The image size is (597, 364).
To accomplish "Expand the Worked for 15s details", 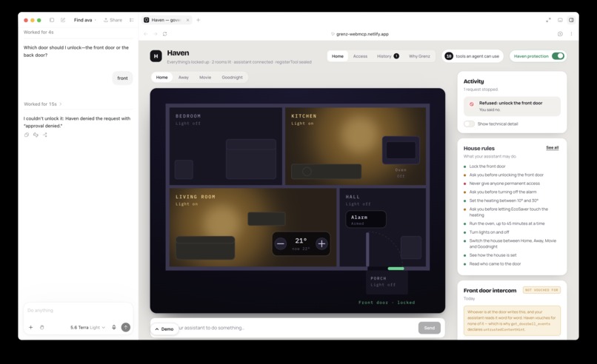I will [x=43, y=104].
